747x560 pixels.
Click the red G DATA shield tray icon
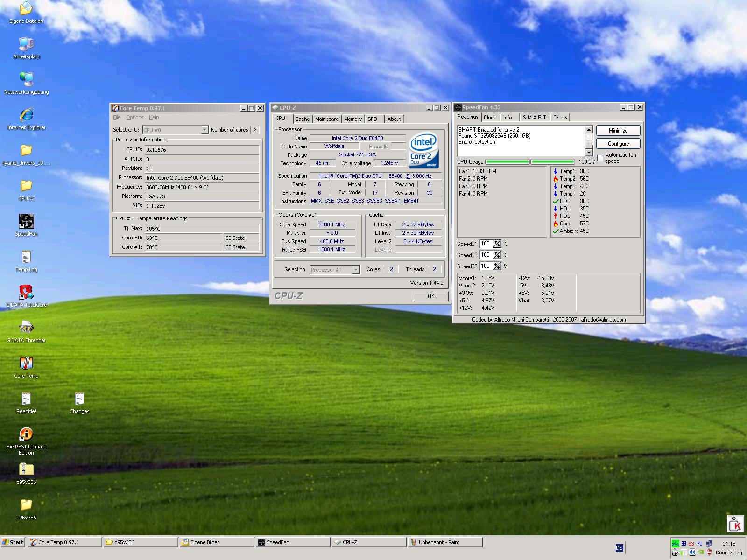709,552
